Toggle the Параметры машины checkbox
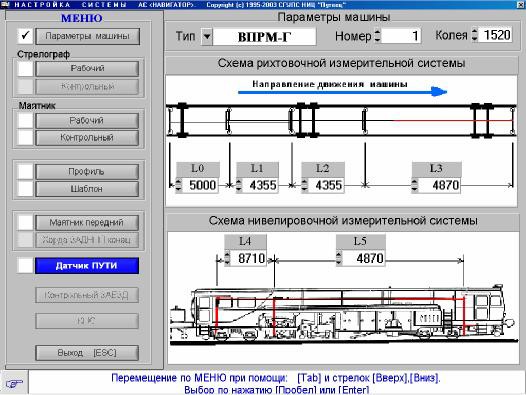This screenshot has width=526, height=395. click(25, 36)
